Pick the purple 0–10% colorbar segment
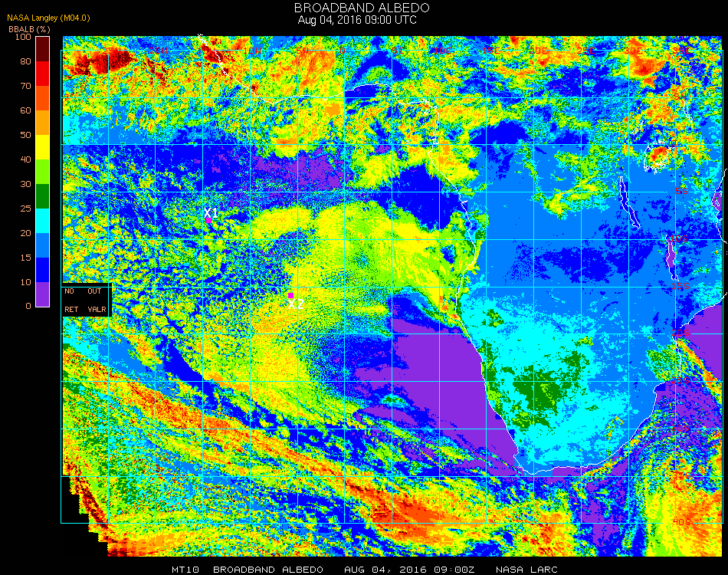The height and width of the screenshot is (575, 728). [x=43, y=294]
